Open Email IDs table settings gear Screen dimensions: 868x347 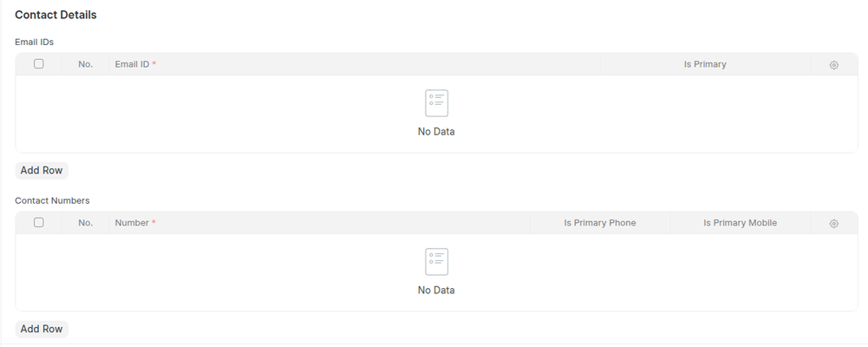tap(833, 65)
